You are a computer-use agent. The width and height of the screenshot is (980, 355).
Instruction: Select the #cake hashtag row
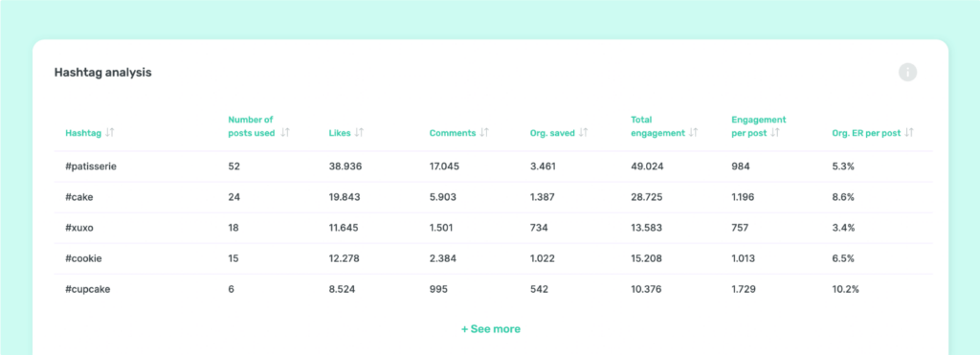[x=493, y=197]
